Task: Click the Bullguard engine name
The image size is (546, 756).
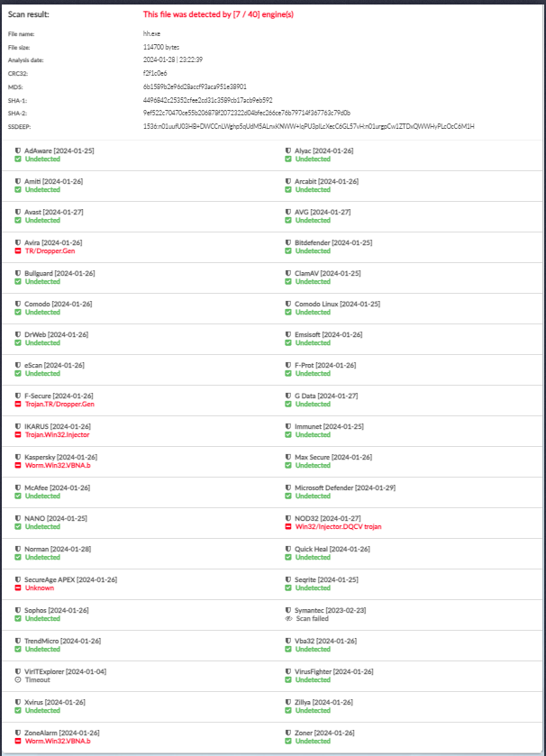Action: click(39, 273)
